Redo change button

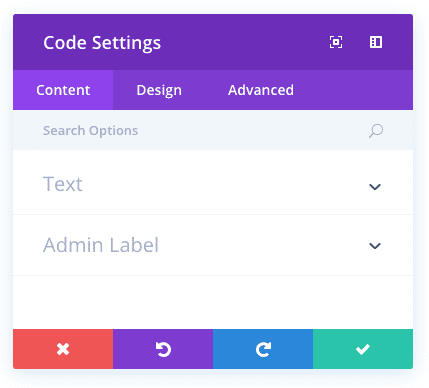click(263, 349)
